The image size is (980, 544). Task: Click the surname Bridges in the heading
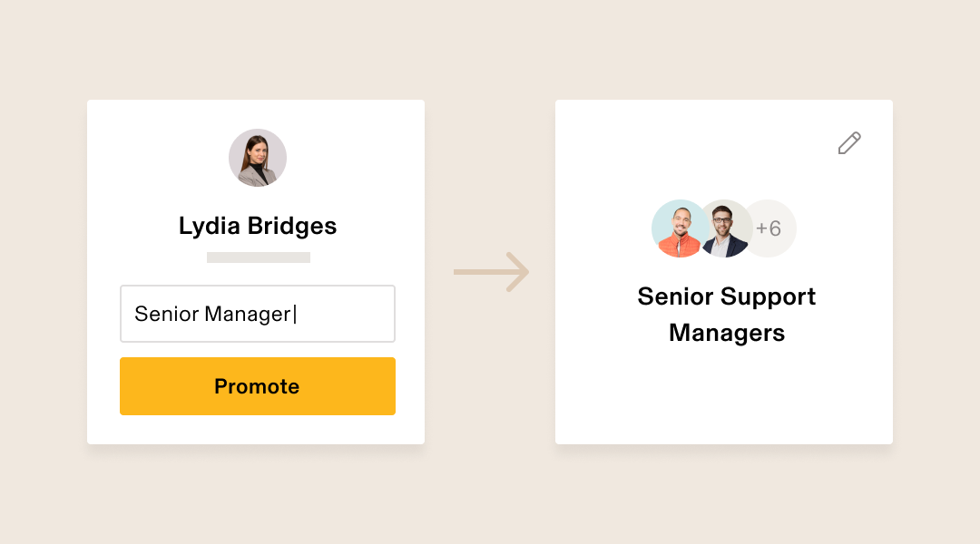[292, 226]
